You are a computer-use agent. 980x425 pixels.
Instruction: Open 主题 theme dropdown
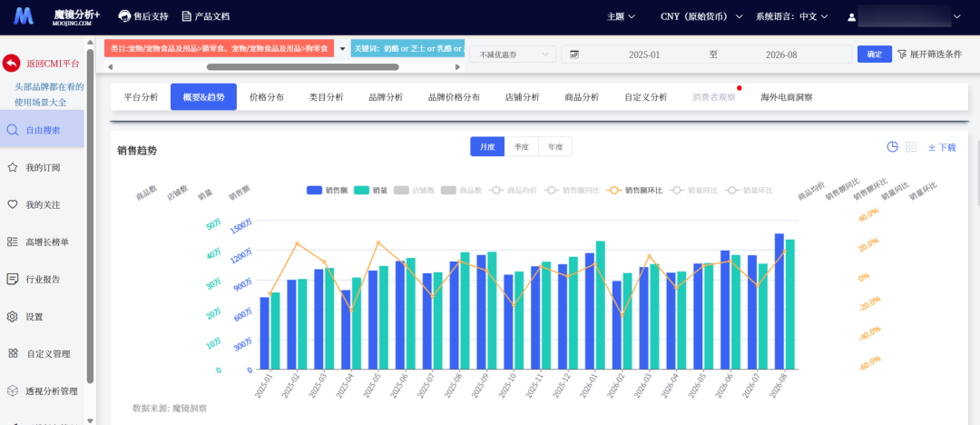point(621,17)
